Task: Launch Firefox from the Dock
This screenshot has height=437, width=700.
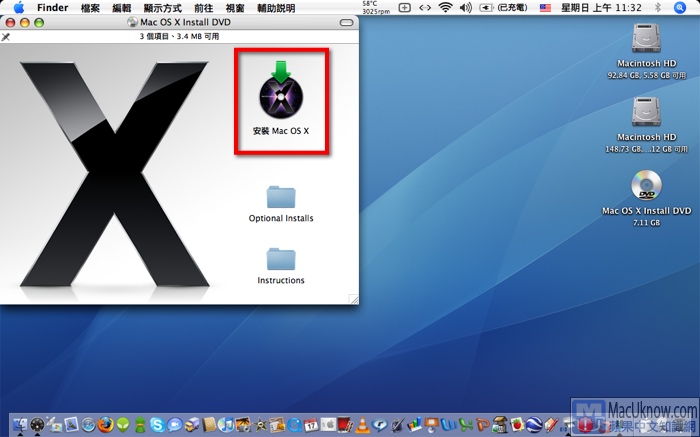Action: [106, 425]
